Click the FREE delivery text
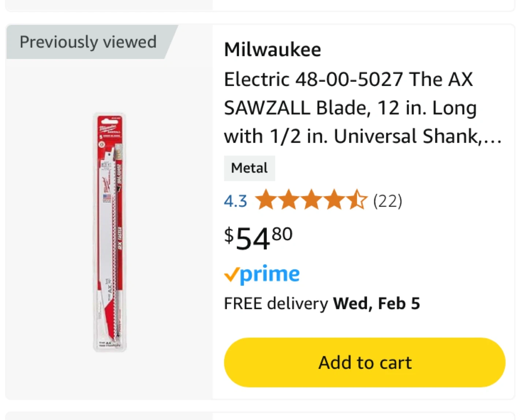527x420 pixels. tap(276, 304)
